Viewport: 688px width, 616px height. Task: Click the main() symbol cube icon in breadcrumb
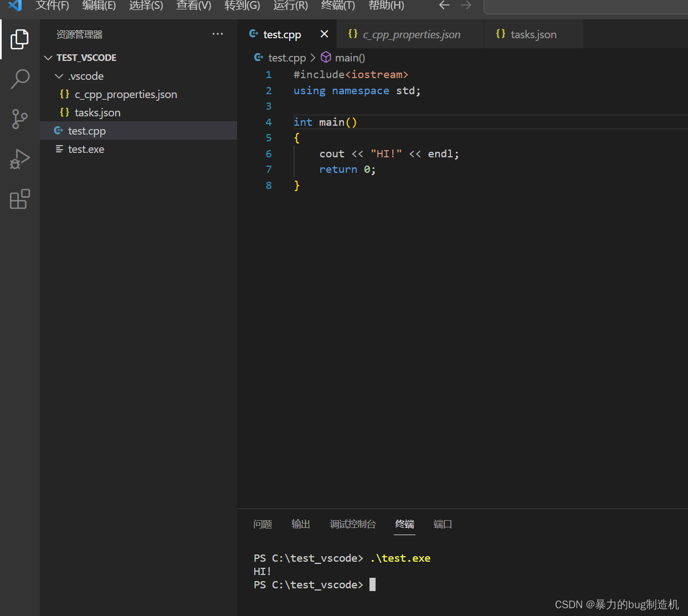[x=326, y=57]
